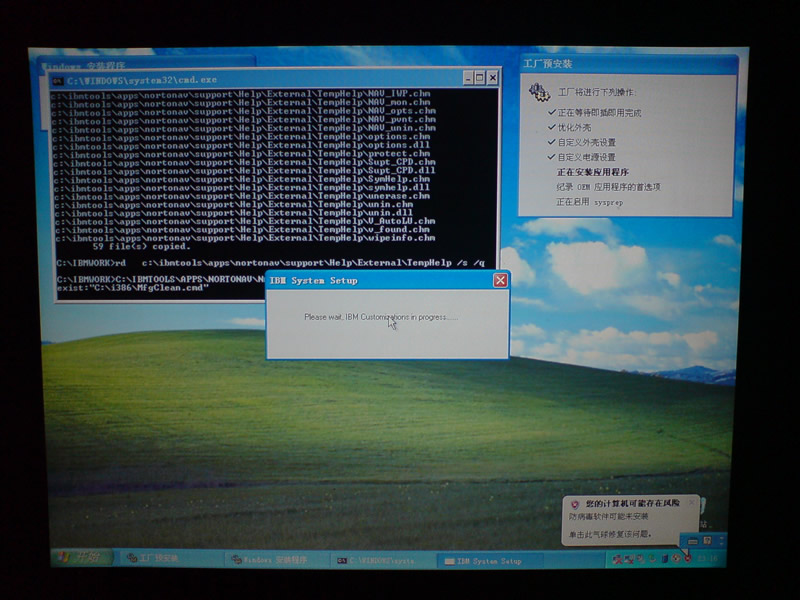800x600 pixels.
Task: Click the red security alert tray icon
Action: point(688,559)
